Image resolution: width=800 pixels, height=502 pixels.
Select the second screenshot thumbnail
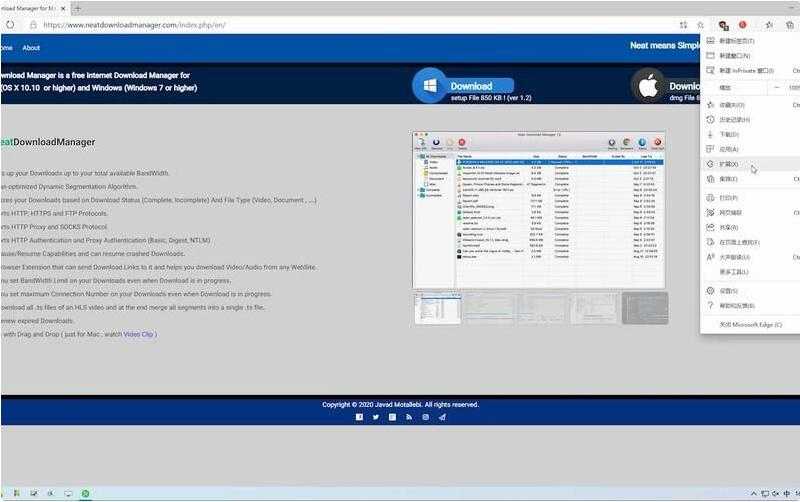pyautogui.click(x=489, y=308)
